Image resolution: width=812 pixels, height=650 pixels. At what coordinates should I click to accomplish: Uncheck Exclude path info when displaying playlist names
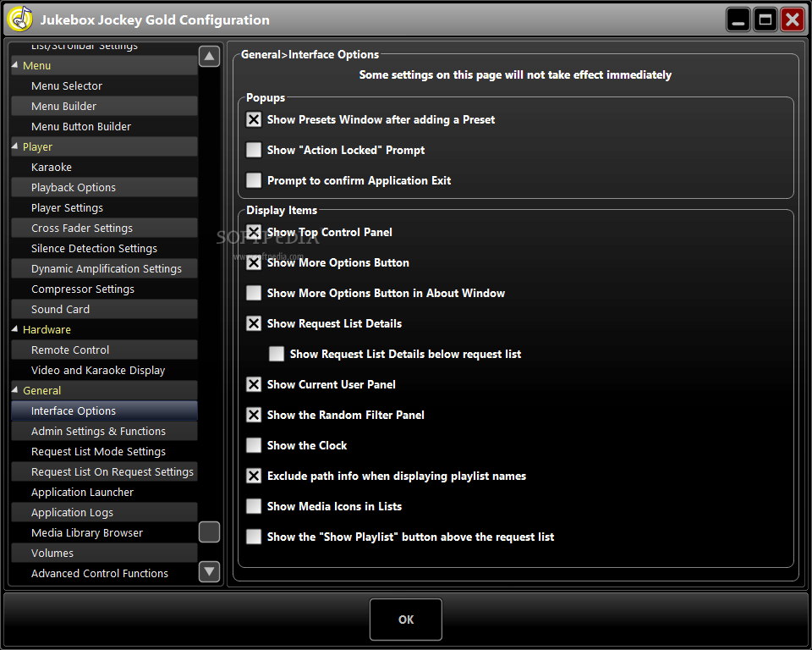pos(254,476)
